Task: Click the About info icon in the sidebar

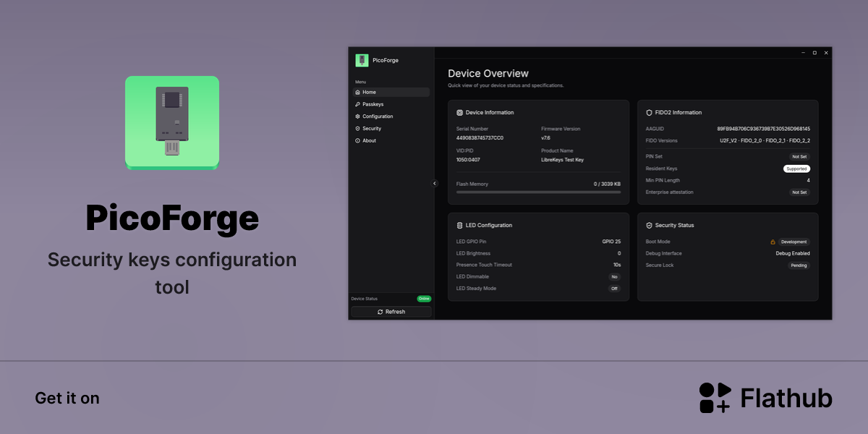Action: (357, 140)
